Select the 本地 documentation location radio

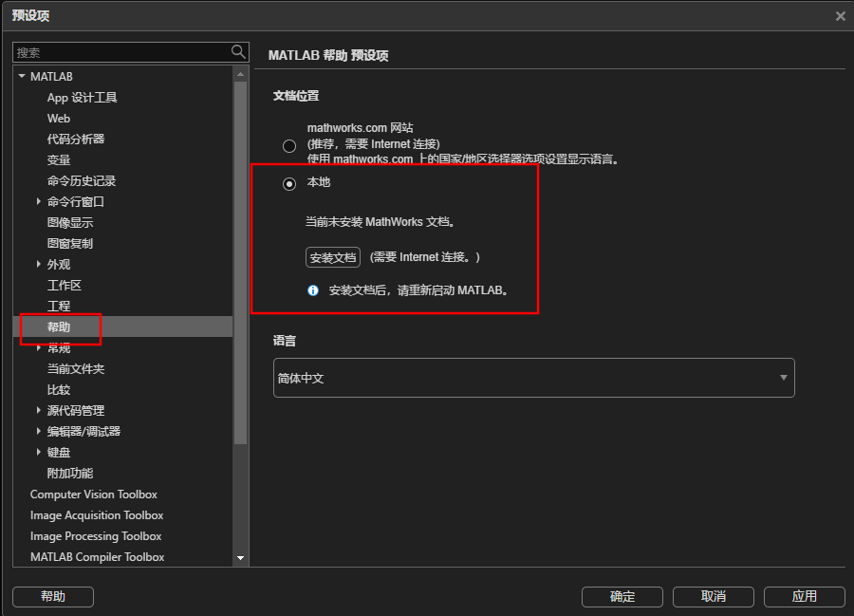289,184
